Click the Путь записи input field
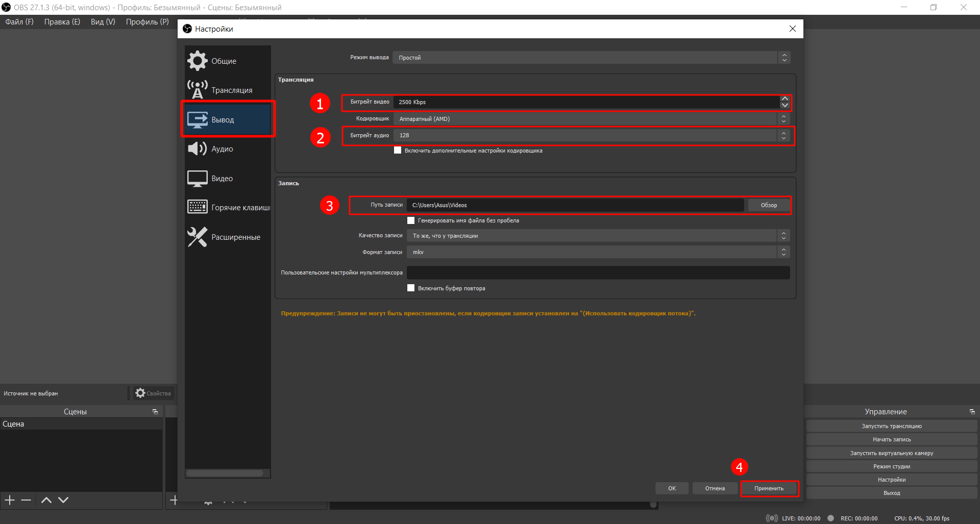 pyautogui.click(x=575, y=205)
